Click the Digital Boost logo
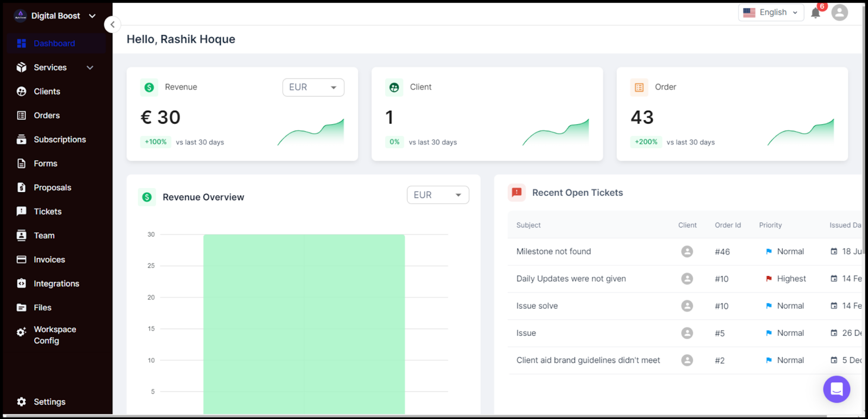 pos(20,16)
